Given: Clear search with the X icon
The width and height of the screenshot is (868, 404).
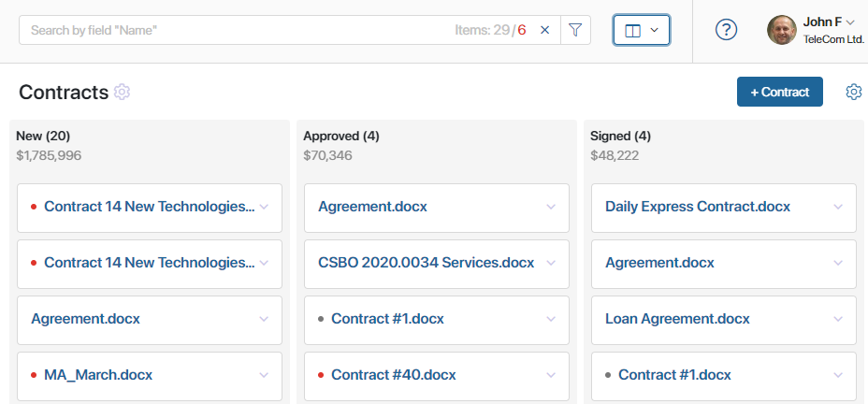Looking at the screenshot, I should (x=544, y=30).
